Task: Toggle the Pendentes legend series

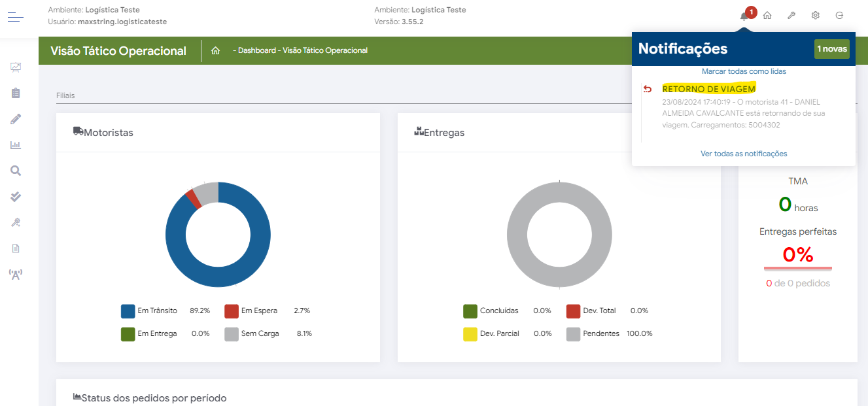Action: [x=601, y=333]
